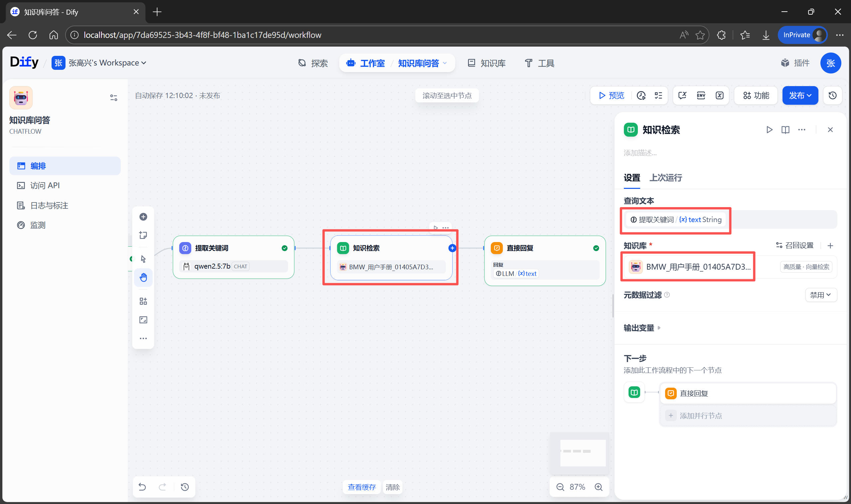
Task: Click 查看缓存 link at bottom
Action: tap(361, 487)
